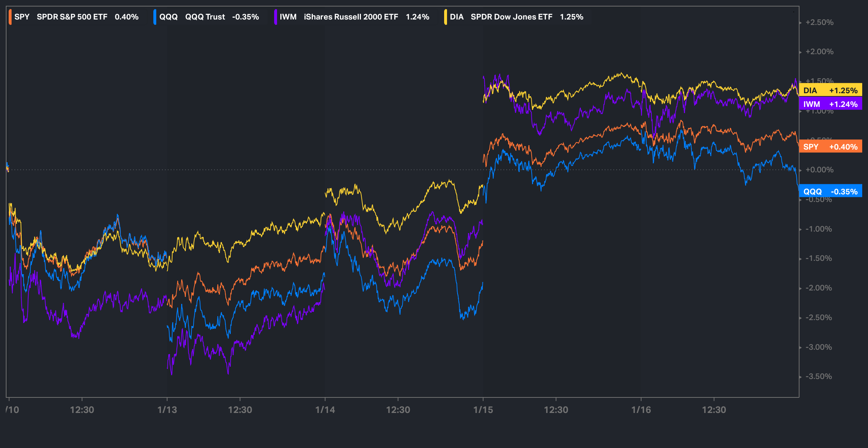The width and height of the screenshot is (868, 448).
Task: Click the +0.00% baseline axis label
Action: coord(819,170)
